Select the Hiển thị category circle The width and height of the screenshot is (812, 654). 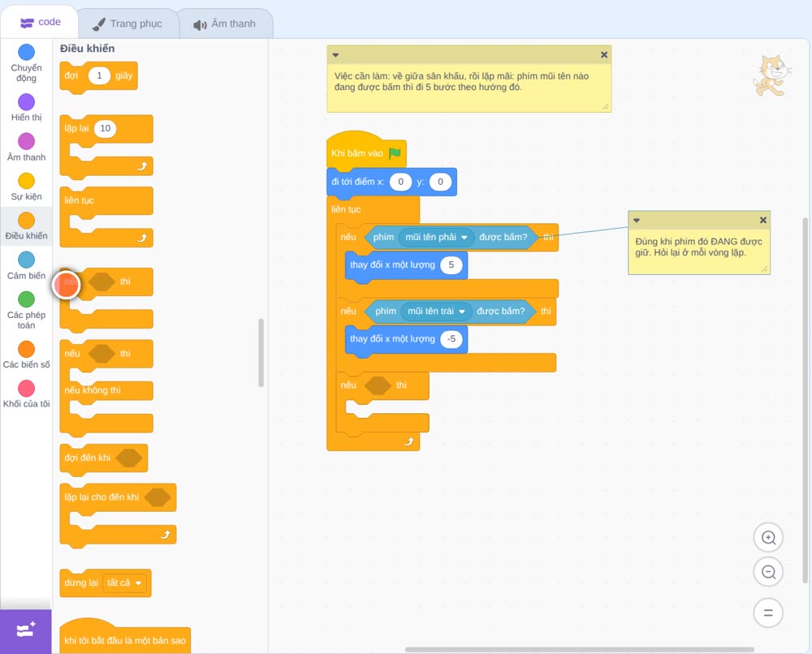(27, 102)
